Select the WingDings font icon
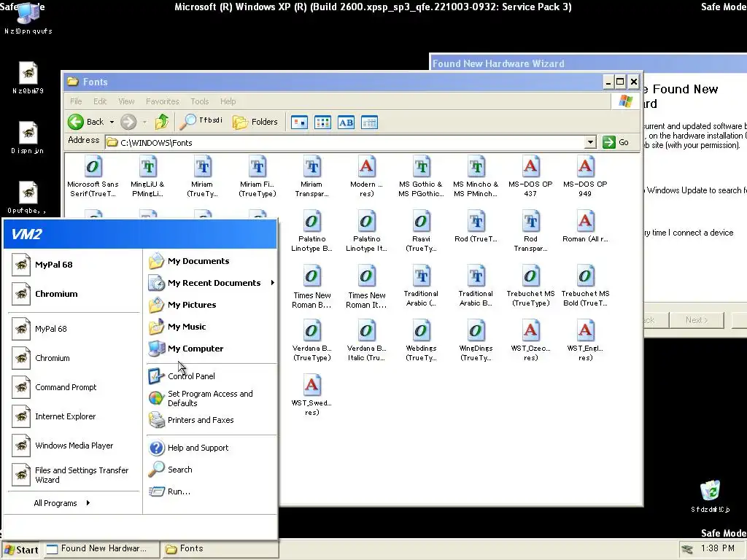Viewport: 747px width, 560px height. (476, 331)
